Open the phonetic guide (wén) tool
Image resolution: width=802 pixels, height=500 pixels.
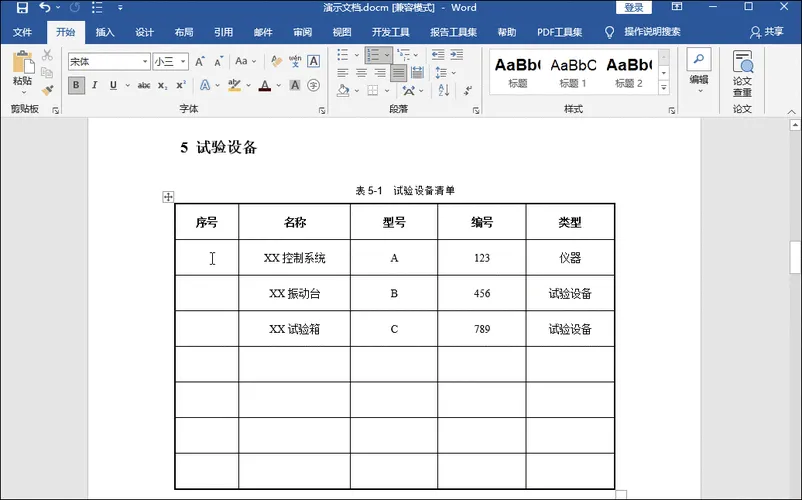(x=295, y=62)
